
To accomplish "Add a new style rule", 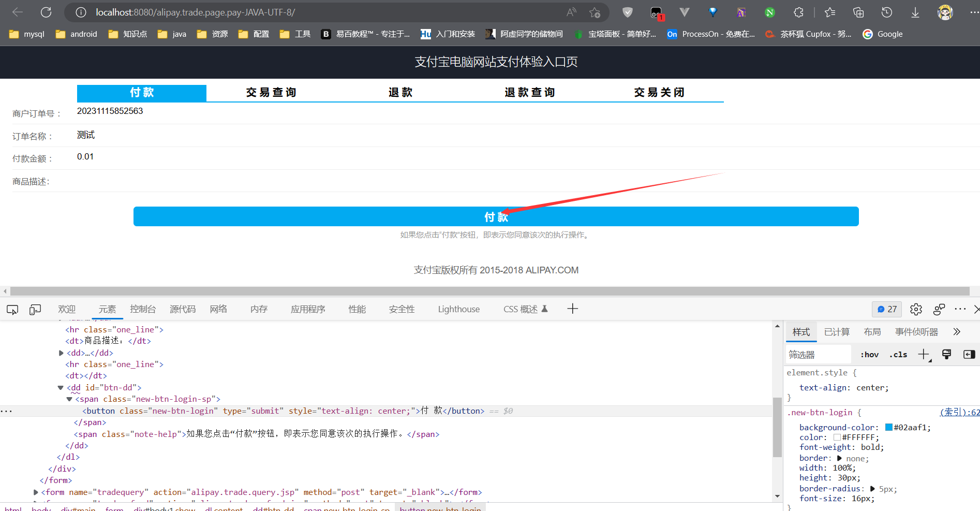I will pyautogui.click(x=924, y=354).
